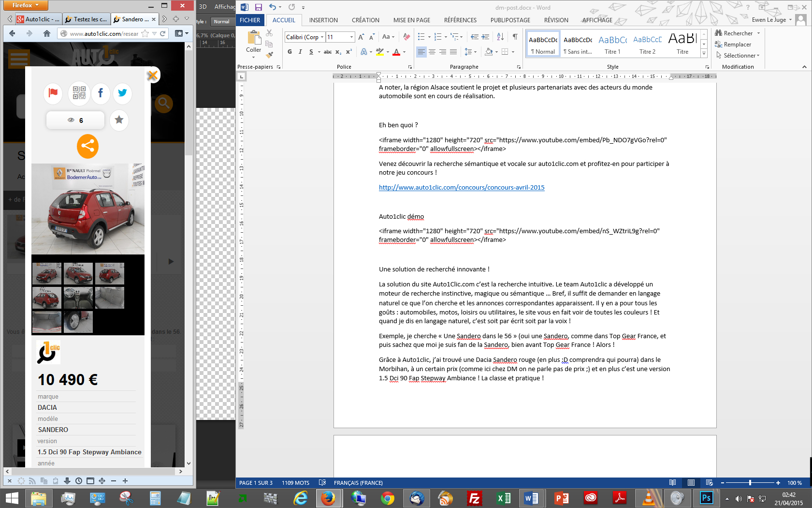Open the change case Aa dropdown
Viewport: 812px width, 508px height.
[388, 37]
